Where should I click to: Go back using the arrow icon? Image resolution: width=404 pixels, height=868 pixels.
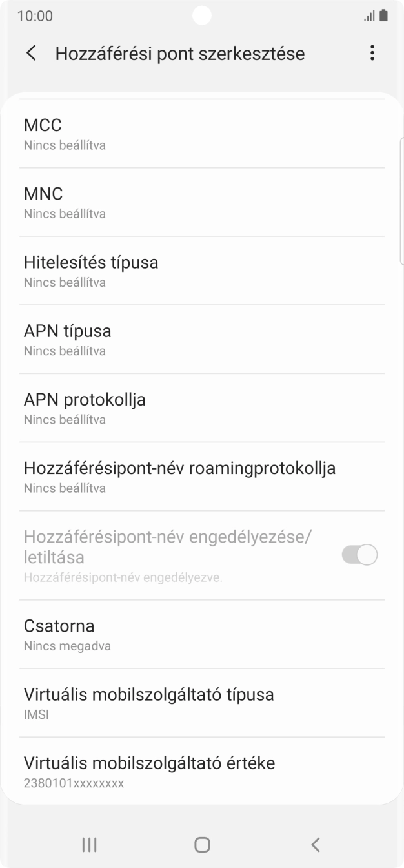click(30, 53)
